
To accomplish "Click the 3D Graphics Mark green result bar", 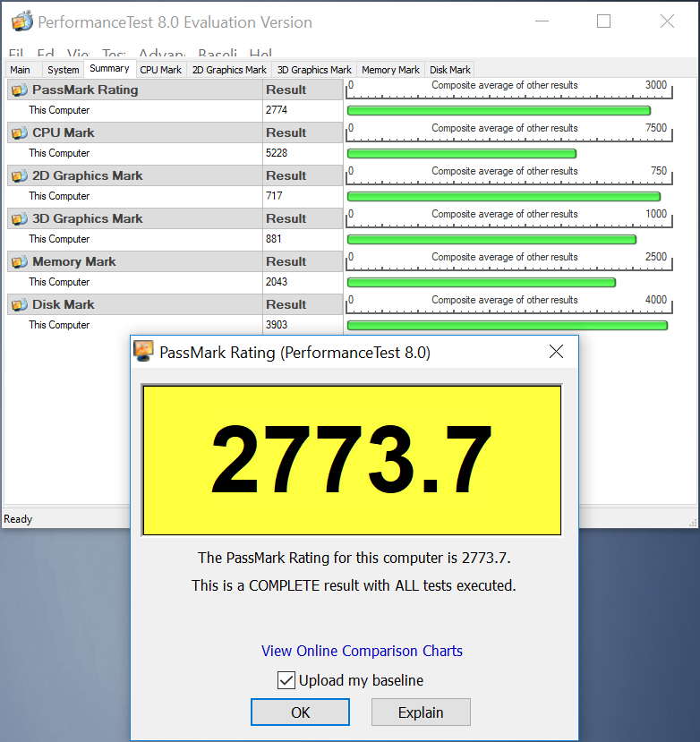I will 491,240.
